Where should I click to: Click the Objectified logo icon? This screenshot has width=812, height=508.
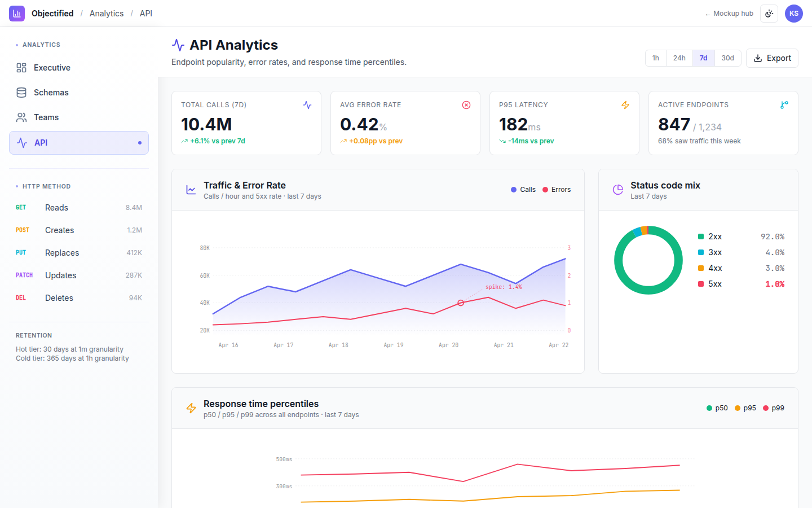(17, 13)
